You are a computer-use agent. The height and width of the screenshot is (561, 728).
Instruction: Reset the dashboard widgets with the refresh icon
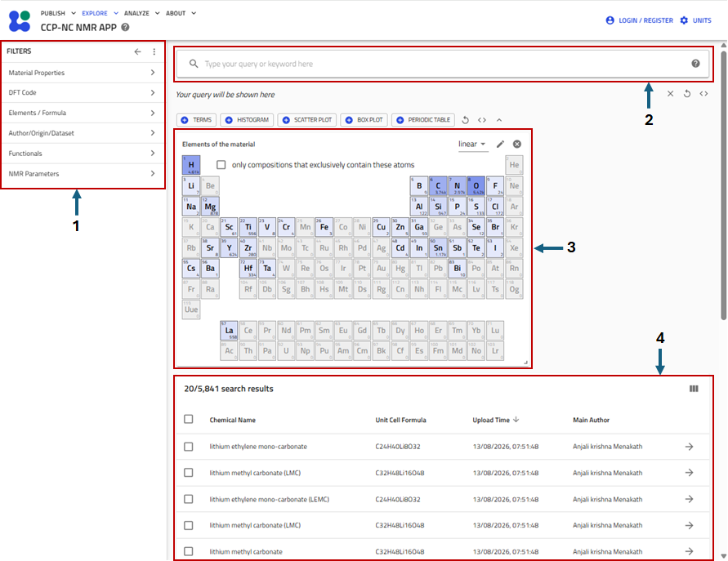click(x=465, y=120)
